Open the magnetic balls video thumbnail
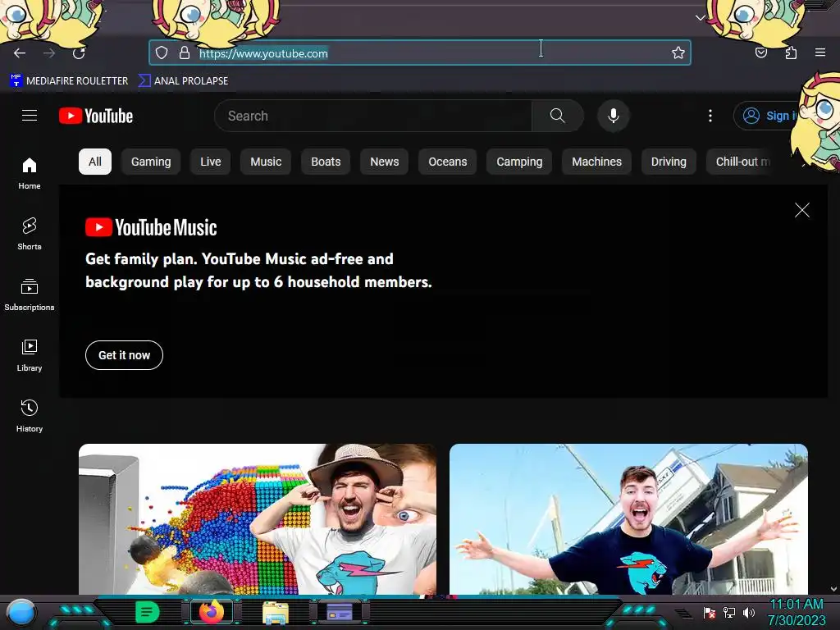This screenshot has width=840, height=630. click(x=258, y=519)
